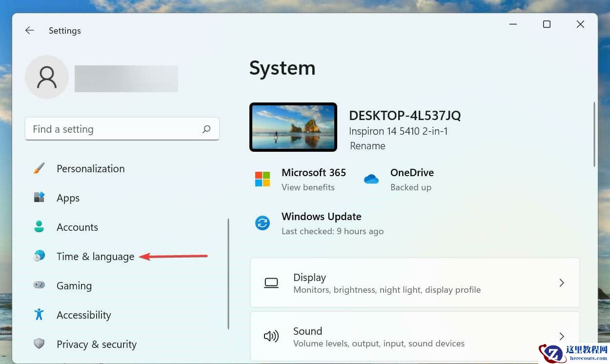Click the Back arrow button
The height and width of the screenshot is (364, 610).
29,30
